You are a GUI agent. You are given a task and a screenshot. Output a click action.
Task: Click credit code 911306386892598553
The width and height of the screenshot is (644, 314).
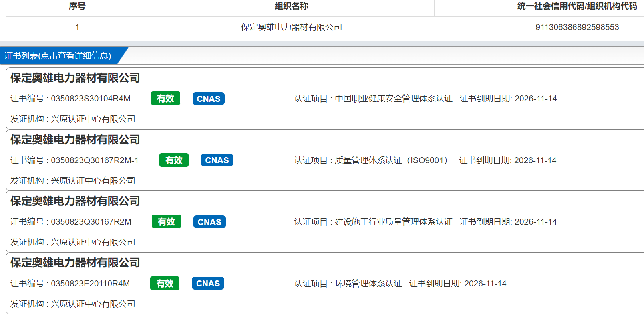point(577,27)
